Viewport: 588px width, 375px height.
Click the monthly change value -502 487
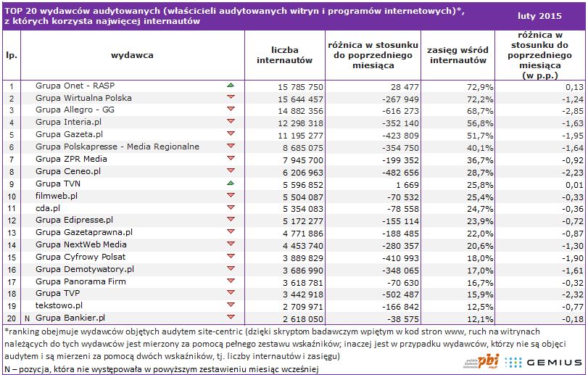pos(400,294)
